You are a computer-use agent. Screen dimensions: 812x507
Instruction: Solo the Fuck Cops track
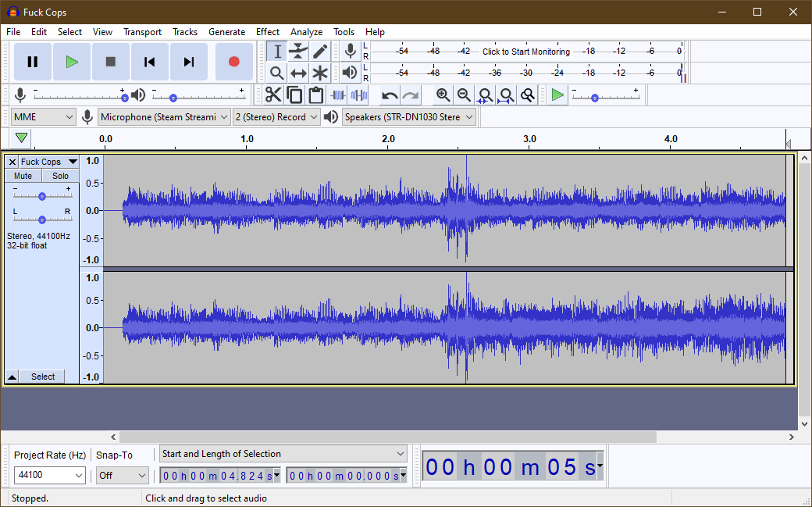point(60,176)
